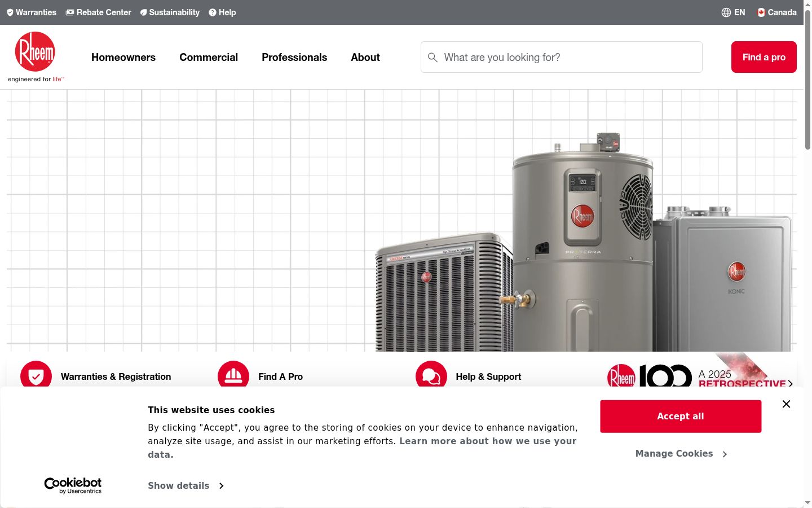Image resolution: width=812 pixels, height=508 pixels.
Task: Click the hero product image of water heaters
Action: [x=584, y=243]
